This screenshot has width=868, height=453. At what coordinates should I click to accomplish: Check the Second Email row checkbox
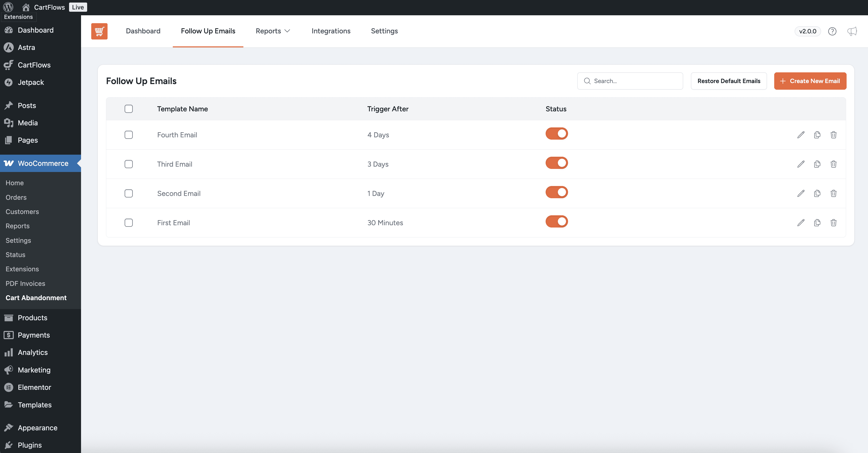click(128, 193)
